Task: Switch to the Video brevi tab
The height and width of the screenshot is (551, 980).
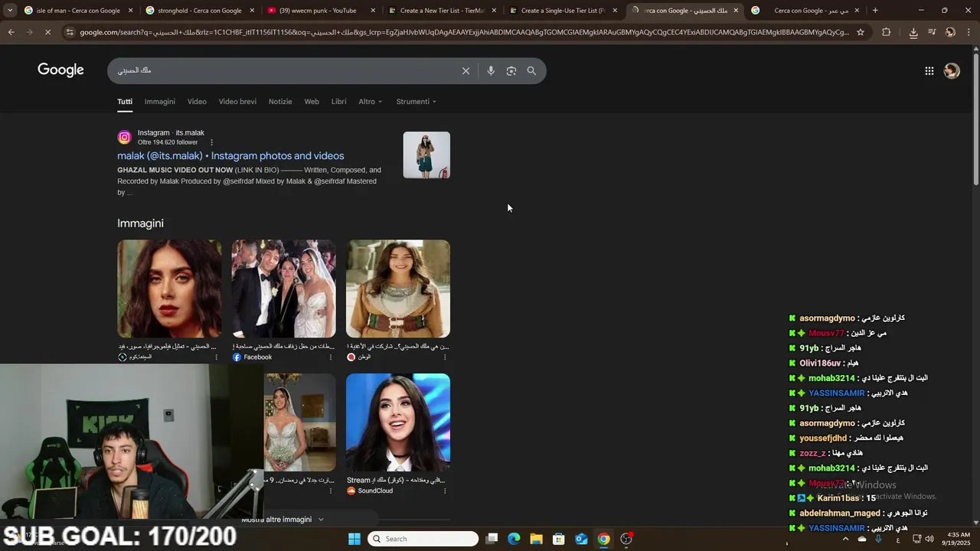Action: [237, 101]
